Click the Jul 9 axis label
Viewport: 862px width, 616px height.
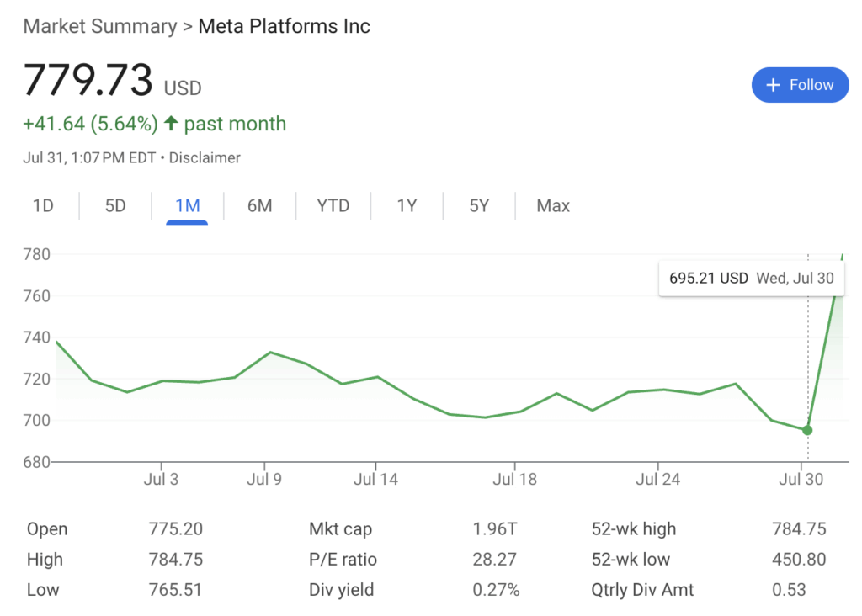(264, 479)
